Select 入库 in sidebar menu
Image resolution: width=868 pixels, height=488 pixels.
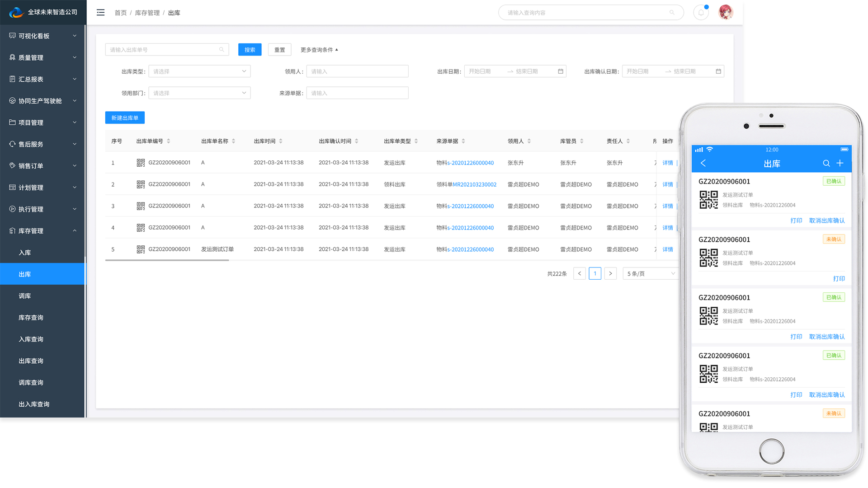tap(25, 253)
